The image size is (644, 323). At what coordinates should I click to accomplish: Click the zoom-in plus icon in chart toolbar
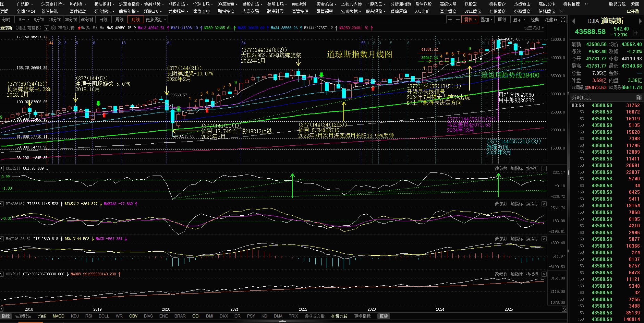tap(450, 20)
